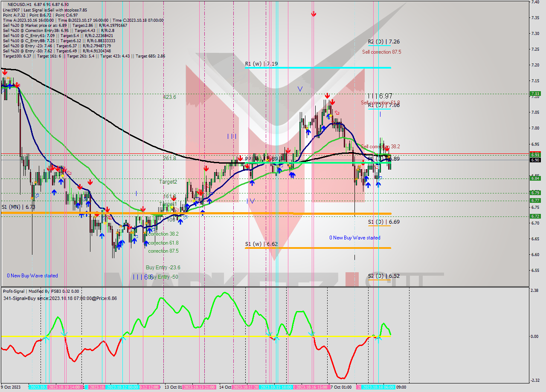
Task: Click the cyan '2023.10.12 00:00' time marker
Action: click(x=122, y=387)
